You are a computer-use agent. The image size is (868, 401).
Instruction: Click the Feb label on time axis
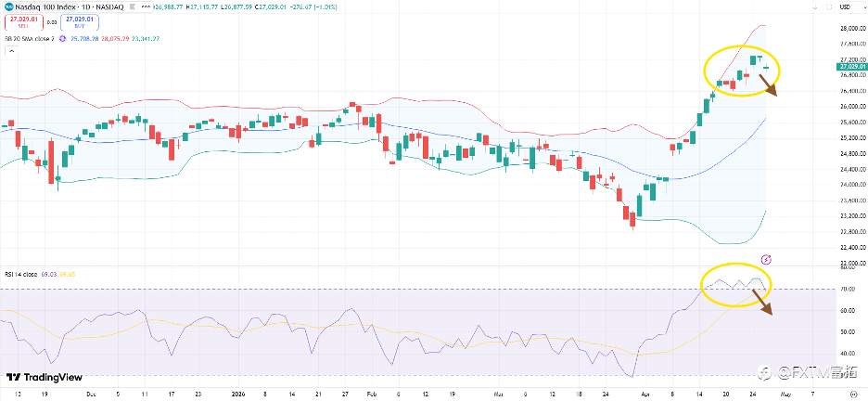click(x=370, y=393)
